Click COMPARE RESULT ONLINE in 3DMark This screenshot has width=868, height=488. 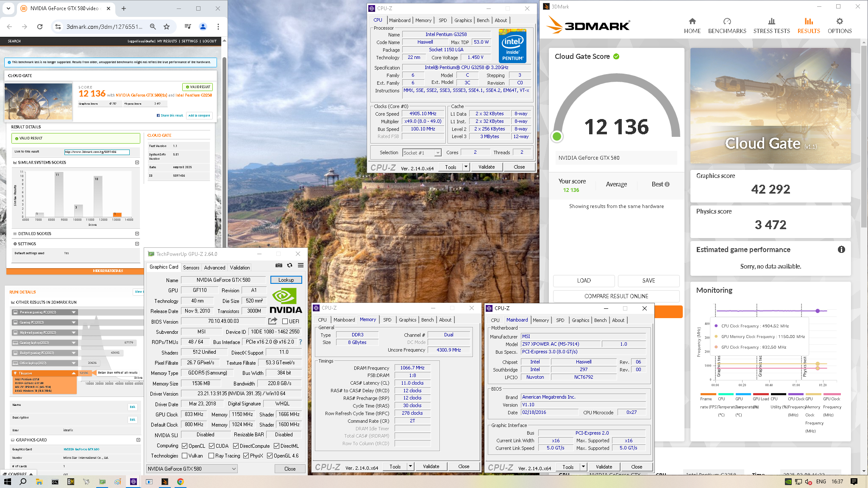(616, 296)
